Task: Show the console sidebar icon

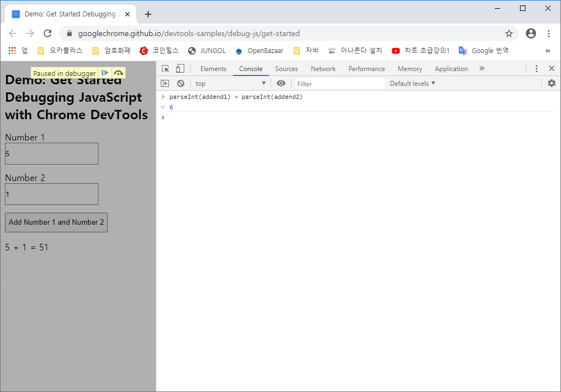Action: [165, 83]
